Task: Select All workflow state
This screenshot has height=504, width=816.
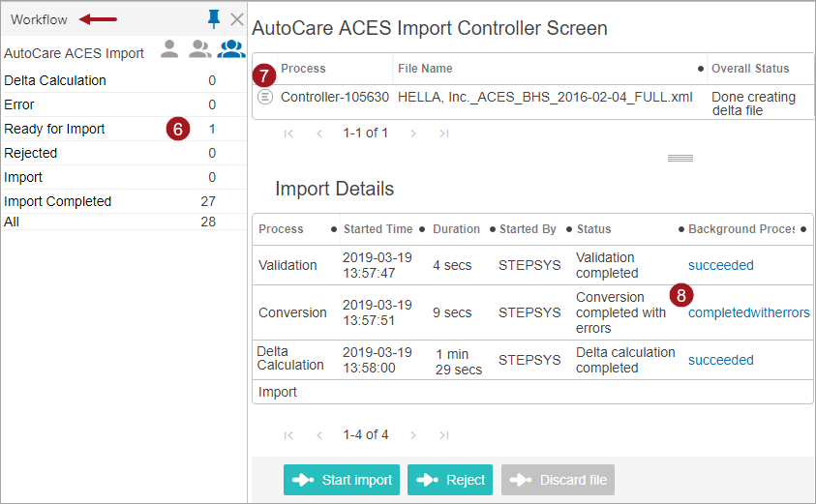Action: 124,222
